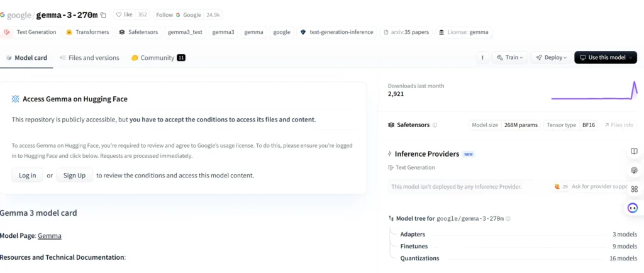Viewport: 644px width, 273px height.
Task: Copy the model name gemma-3-270m
Action: [x=103, y=15]
